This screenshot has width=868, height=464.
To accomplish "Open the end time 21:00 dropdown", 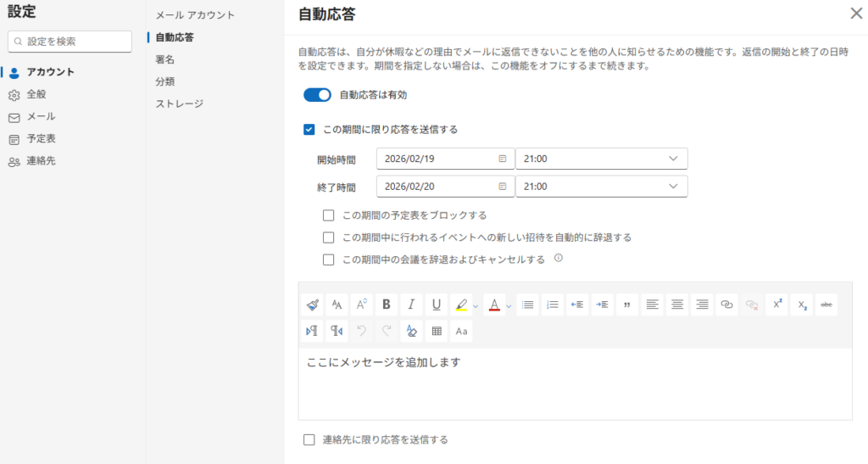I will pyautogui.click(x=601, y=187).
